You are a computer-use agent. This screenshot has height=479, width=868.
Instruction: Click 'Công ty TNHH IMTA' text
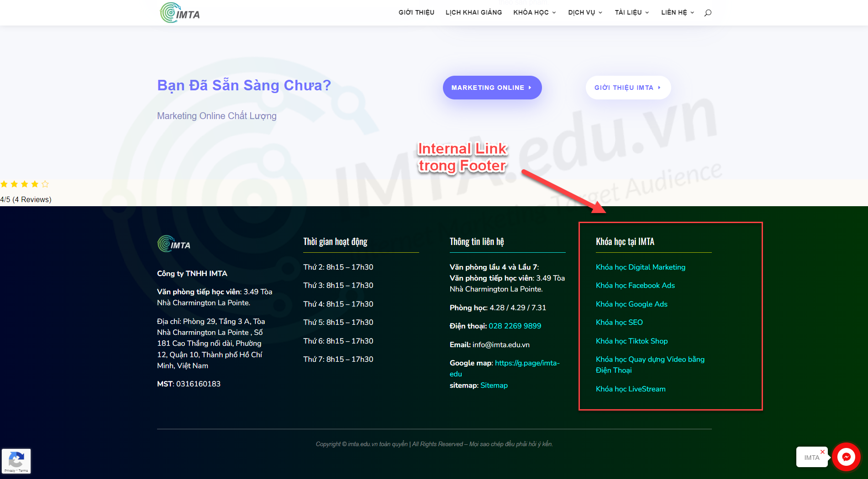pos(192,274)
